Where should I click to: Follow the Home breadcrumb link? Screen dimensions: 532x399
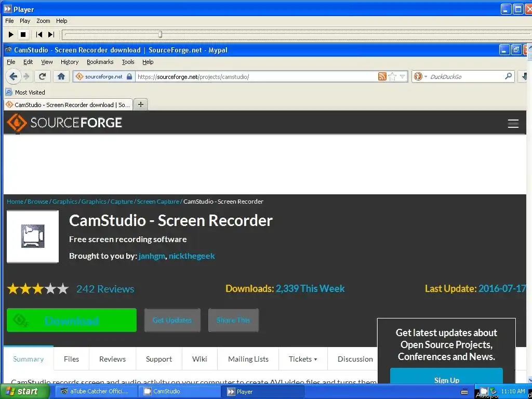coord(15,202)
